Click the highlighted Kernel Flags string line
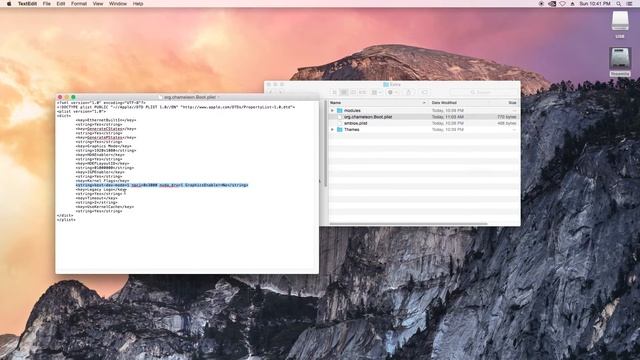The height and width of the screenshot is (360, 640). [162, 185]
